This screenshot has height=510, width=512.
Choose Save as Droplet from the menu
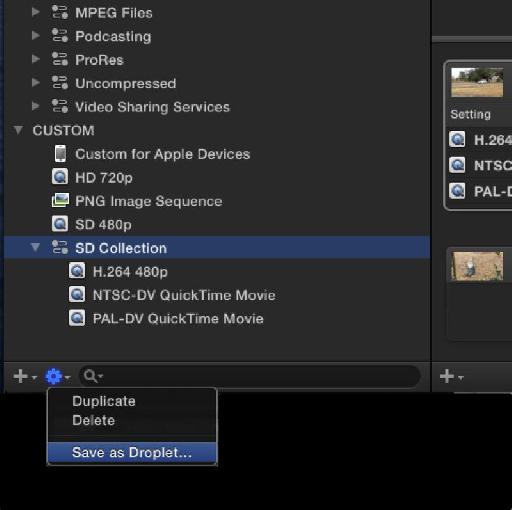tap(132, 452)
